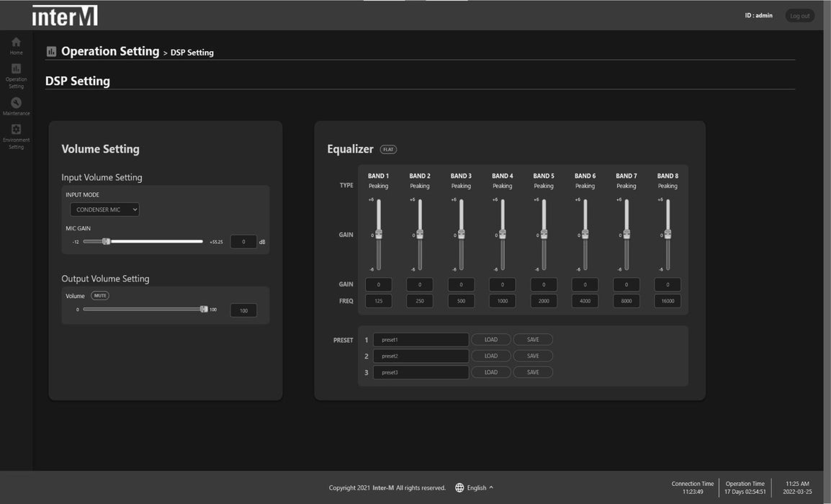The image size is (831, 504).
Task: Click the MIC GAIN slider handle
Action: tap(106, 242)
